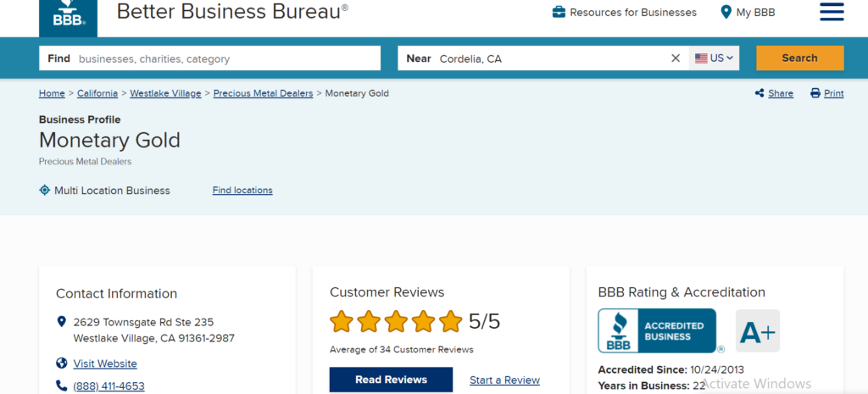Screen dimensions: 868x394
Task: Click the phone icon beside the number
Action: [x=61, y=386]
